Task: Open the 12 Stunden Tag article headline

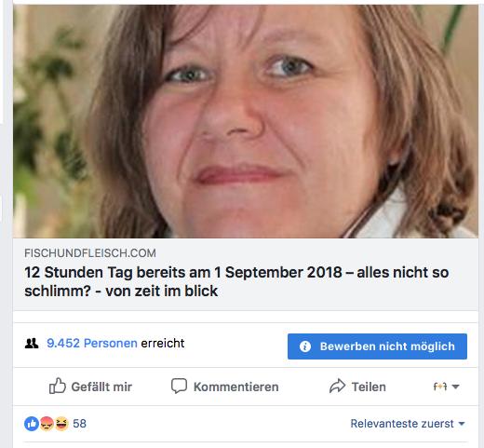Action: pyautogui.click(x=236, y=281)
